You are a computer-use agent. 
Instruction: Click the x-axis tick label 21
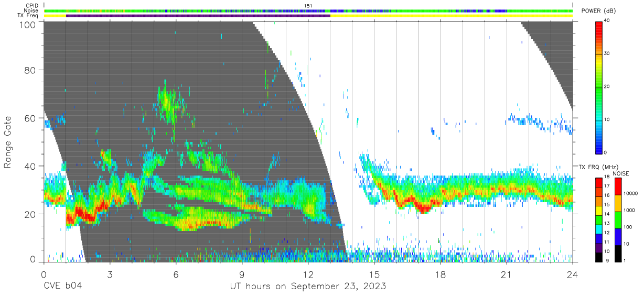[507, 274]
